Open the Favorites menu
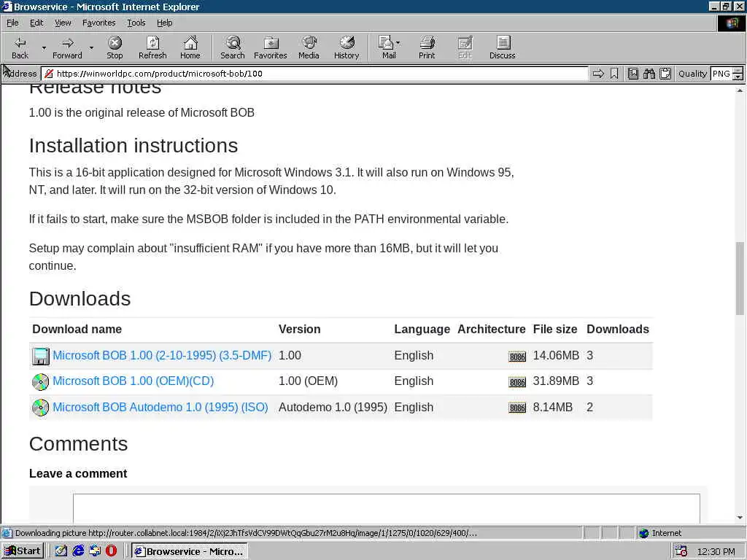This screenshot has height=560, width=747. 98,23
